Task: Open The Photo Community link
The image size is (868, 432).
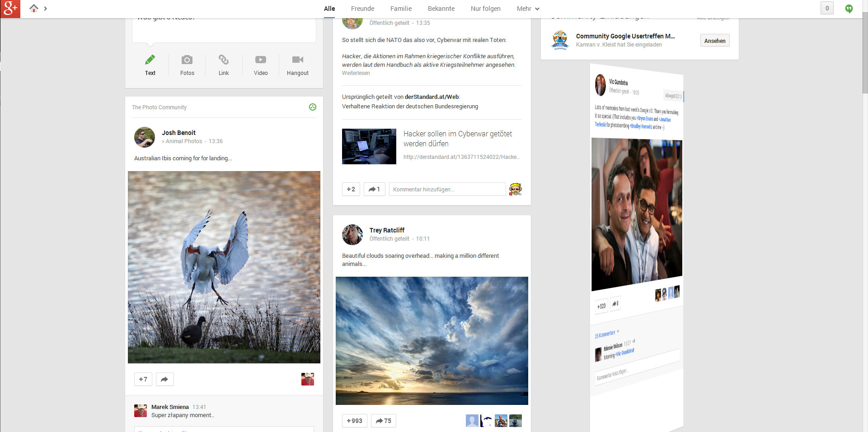Action: pos(159,107)
